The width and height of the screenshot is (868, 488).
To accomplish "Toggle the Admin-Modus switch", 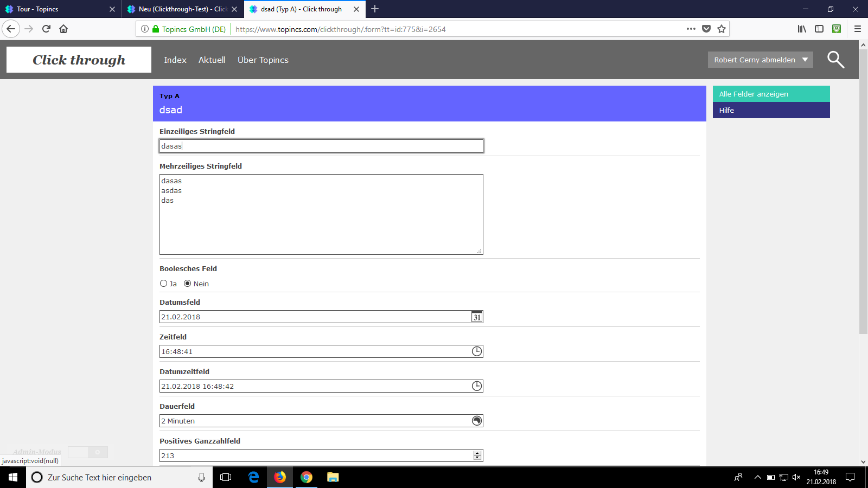I will point(88,452).
